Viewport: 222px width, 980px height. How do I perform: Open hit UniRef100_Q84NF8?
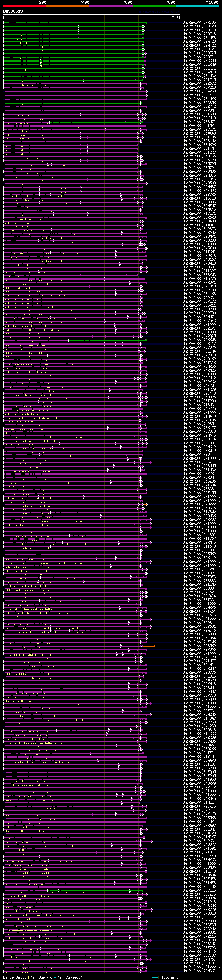(x=199, y=38)
